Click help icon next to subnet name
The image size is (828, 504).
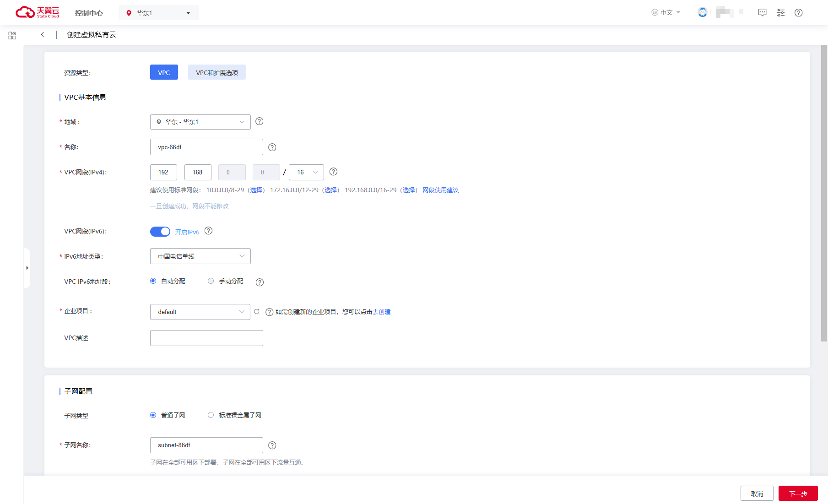tap(272, 445)
